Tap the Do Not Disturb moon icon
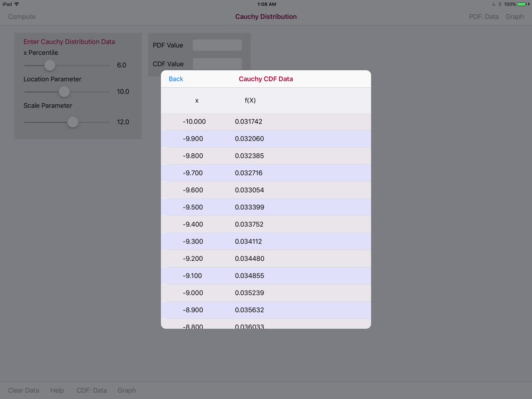 [x=494, y=4]
